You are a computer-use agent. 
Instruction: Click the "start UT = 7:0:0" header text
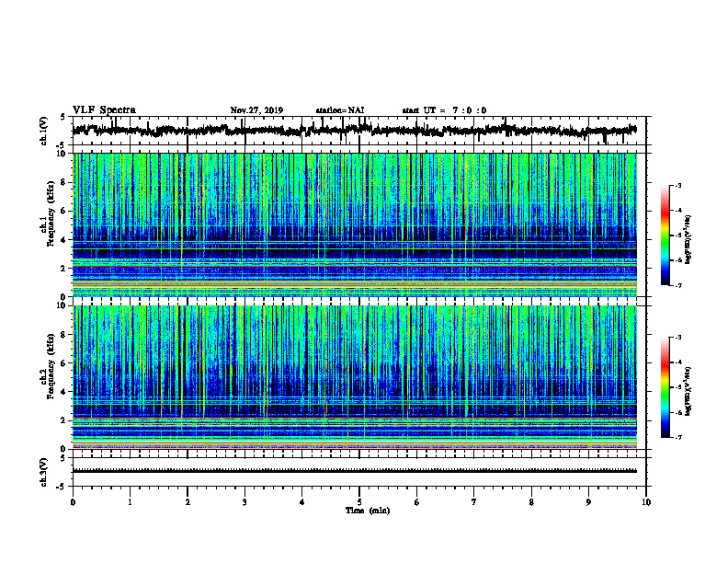tap(444, 110)
